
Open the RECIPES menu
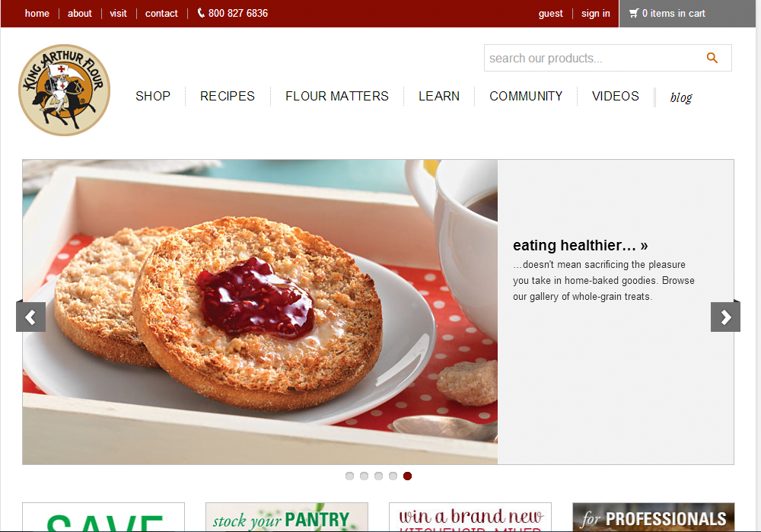pos(227,96)
